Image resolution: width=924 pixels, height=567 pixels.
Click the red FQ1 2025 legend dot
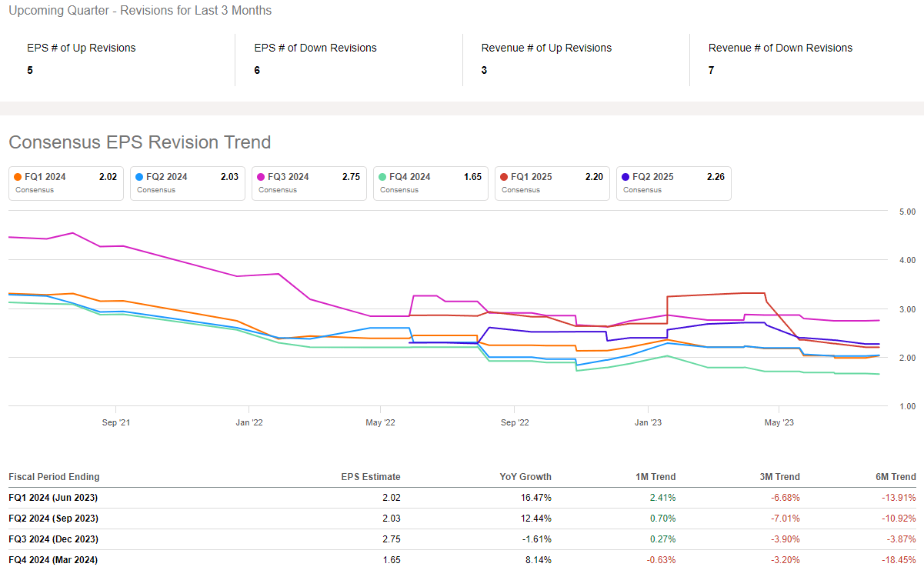[x=505, y=177]
